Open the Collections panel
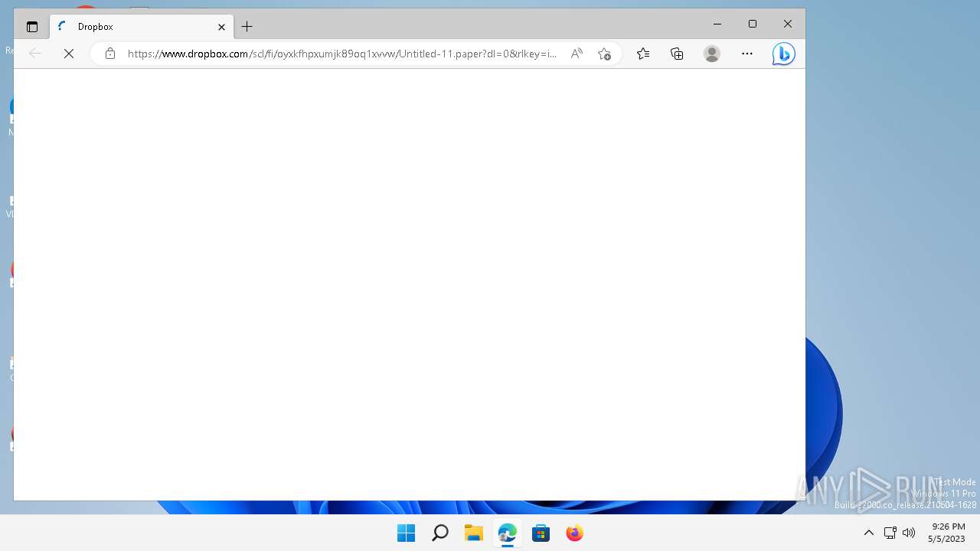The image size is (980, 551). 677,54
